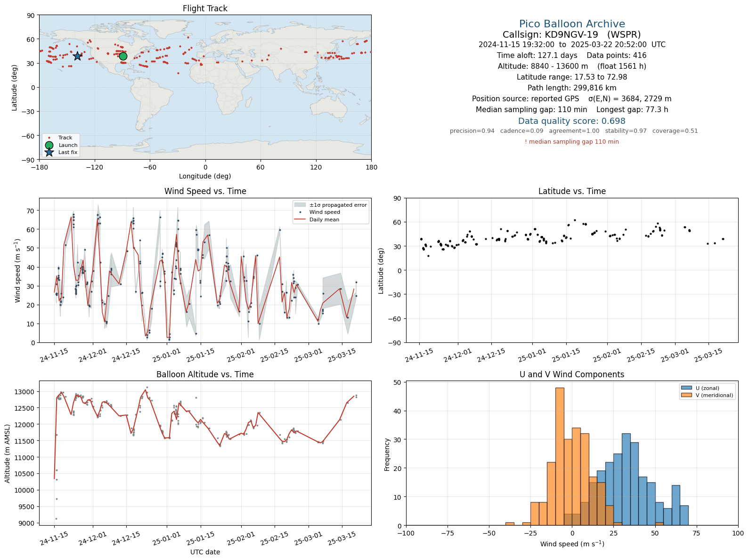This screenshot has width=749, height=560.
Task: Click the tallest blue U histogram bar
Action: (x=626, y=479)
